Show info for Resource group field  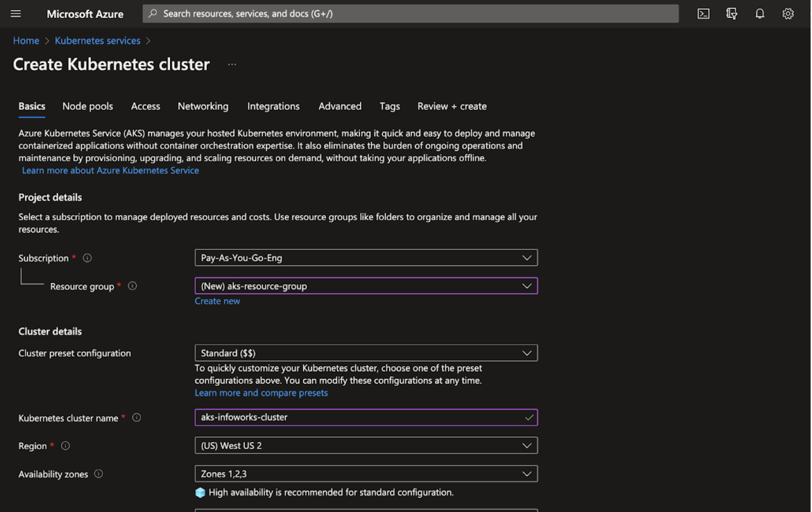coord(132,286)
